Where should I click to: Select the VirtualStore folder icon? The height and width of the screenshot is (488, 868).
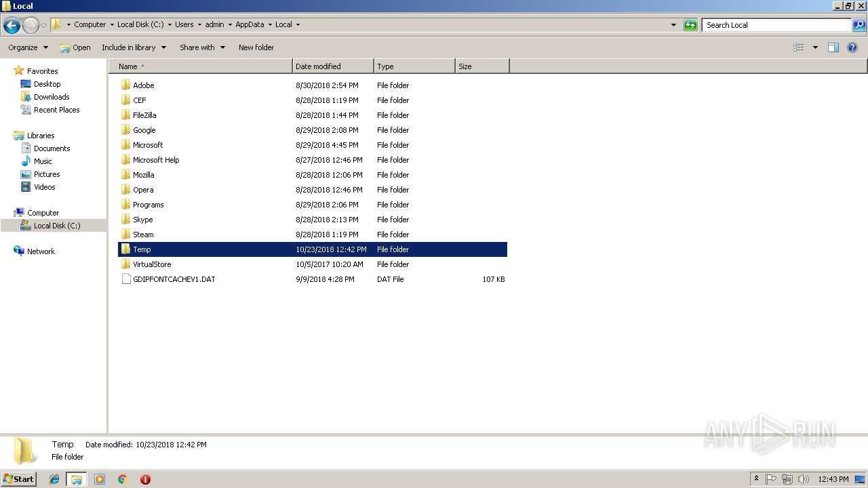tap(125, 264)
